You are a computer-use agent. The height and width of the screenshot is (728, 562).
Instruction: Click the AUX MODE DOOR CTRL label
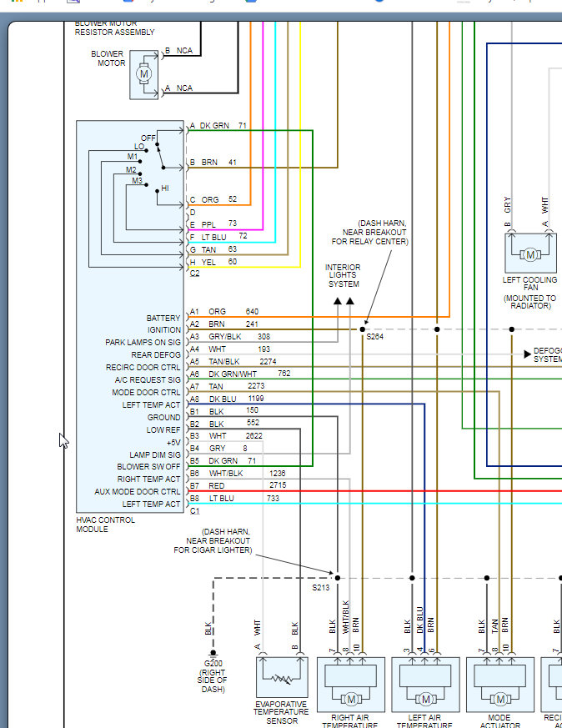138,492
